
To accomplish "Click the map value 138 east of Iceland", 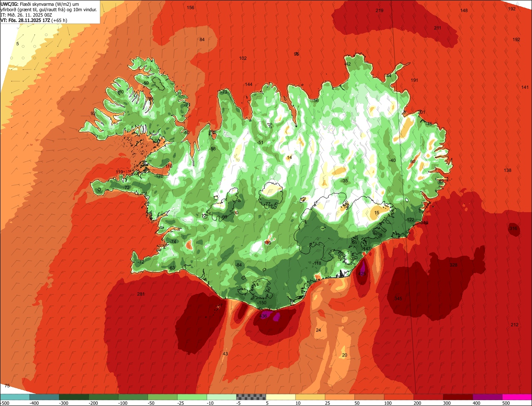I will tap(507, 171).
